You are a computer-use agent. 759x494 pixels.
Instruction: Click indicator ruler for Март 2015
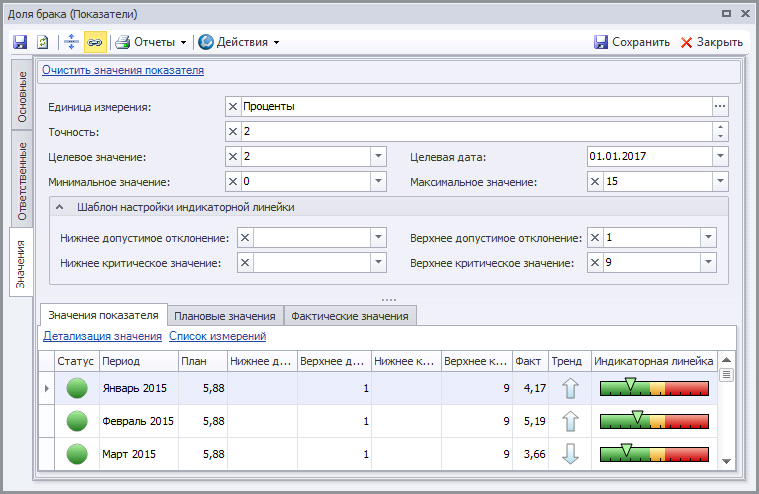tap(654, 453)
